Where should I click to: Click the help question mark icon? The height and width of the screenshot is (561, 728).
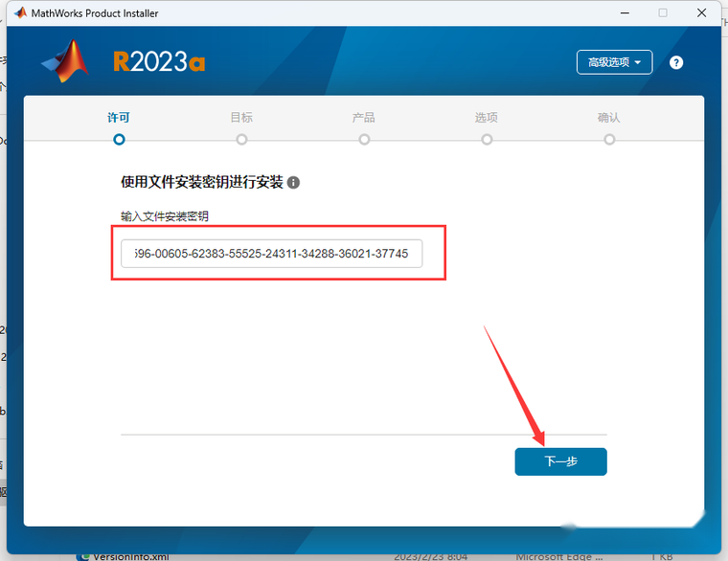pyautogui.click(x=676, y=62)
